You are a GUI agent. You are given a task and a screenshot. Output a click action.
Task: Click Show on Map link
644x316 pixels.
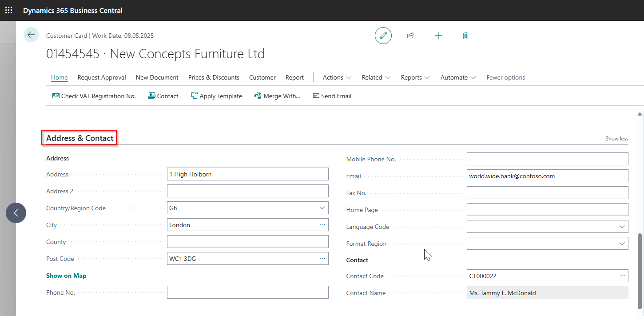(66, 276)
